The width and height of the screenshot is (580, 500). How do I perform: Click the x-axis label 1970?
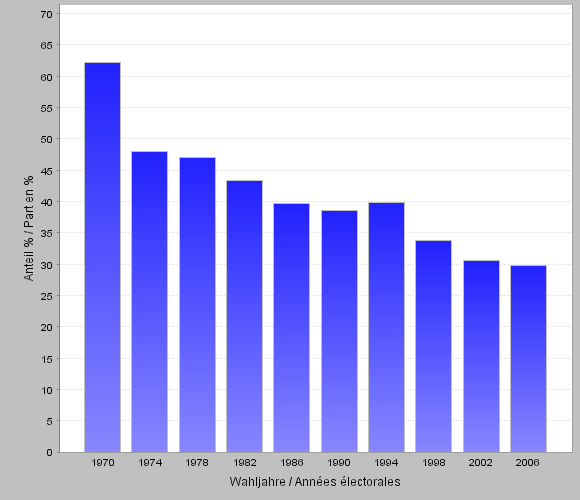(x=103, y=463)
